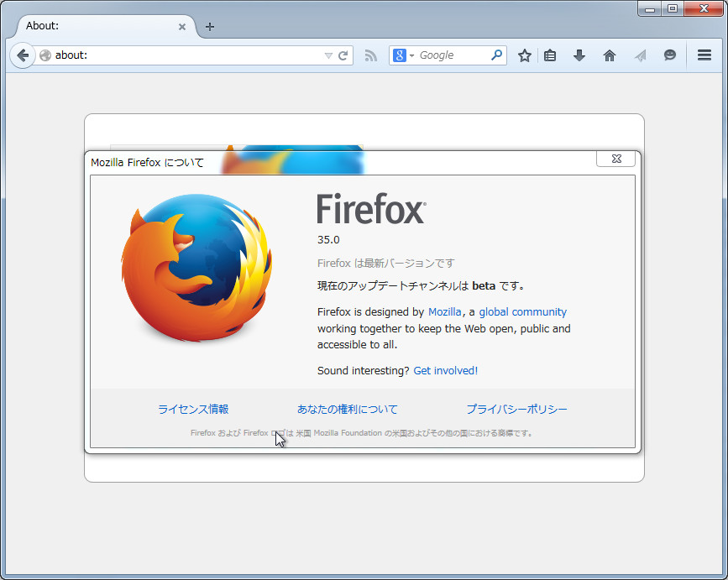Image resolution: width=728 pixels, height=580 pixels.
Task: Open the Downloads panel arrow icon
Action: (x=579, y=55)
